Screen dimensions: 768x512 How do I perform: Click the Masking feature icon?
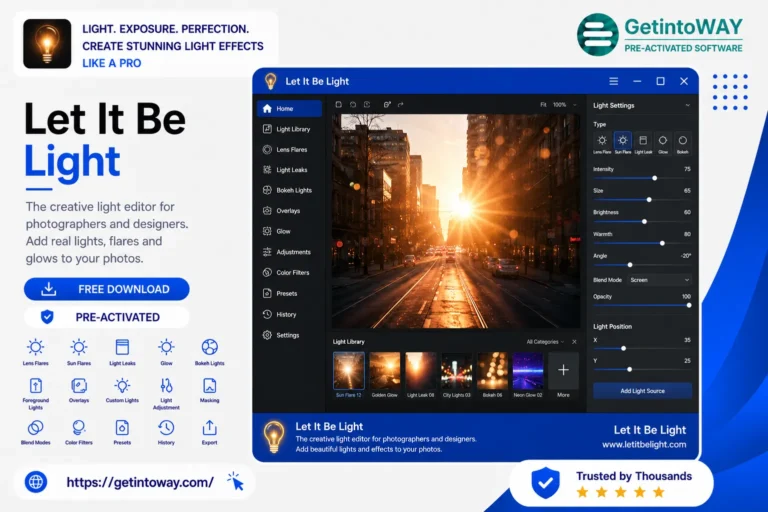pyautogui.click(x=209, y=386)
